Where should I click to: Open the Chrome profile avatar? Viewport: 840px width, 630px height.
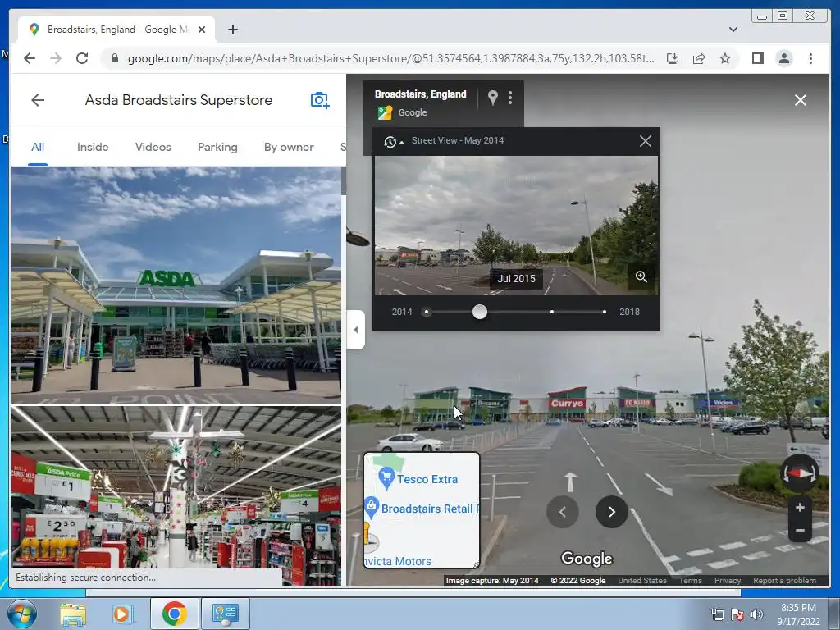[x=783, y=58]
